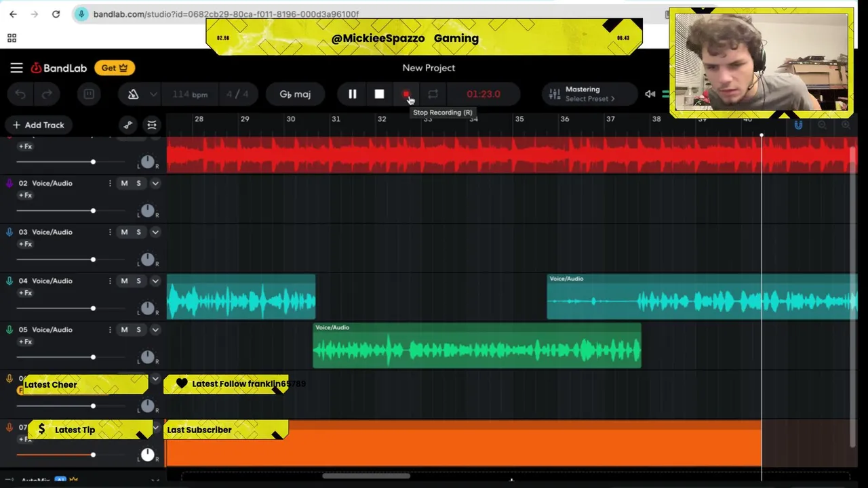The image size is (868, 488).
Task: Mute track 04 Voice/Audio
Action: click(124, 281)
